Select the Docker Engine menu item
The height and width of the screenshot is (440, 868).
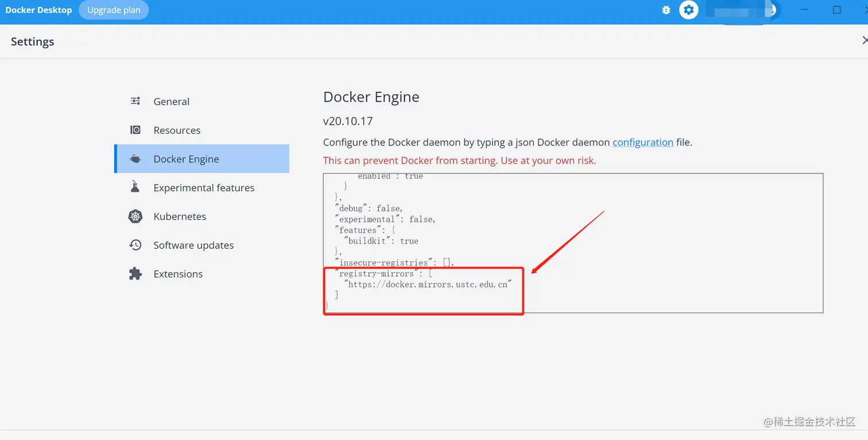201,159
